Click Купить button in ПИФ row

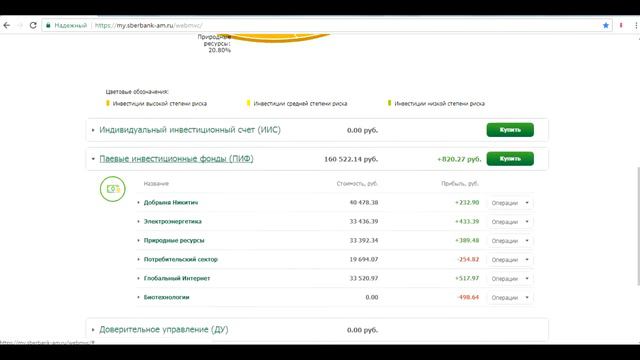[510, 159]
